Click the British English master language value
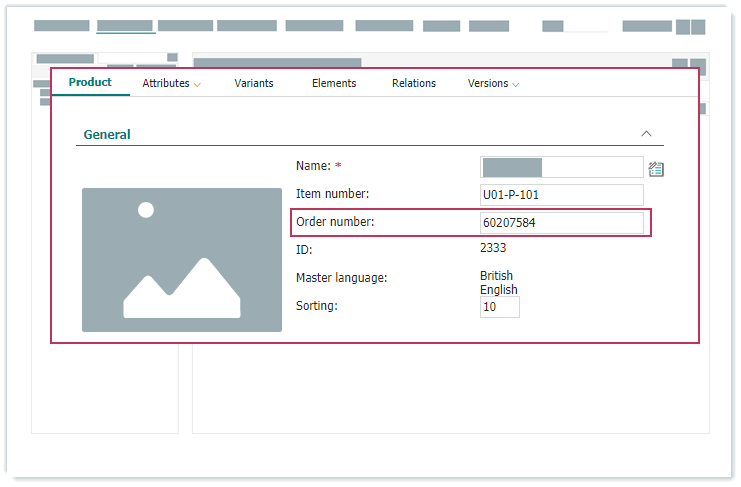741x487 pixels. [x=498, y=283]
